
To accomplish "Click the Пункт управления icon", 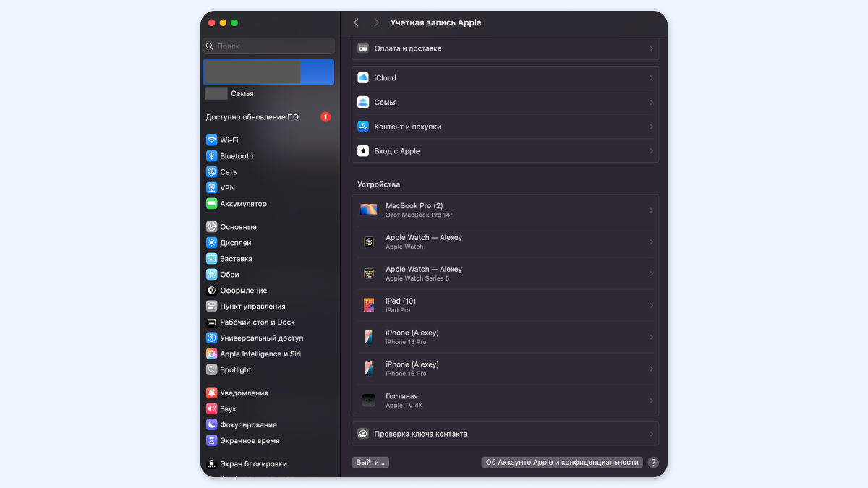I will click(211, 307).
